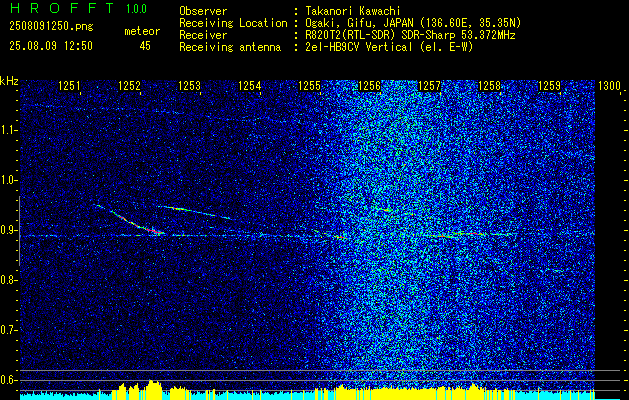The image size is (629, 400).
Task: Click time marker 1257
Action: tap(429, 86)
